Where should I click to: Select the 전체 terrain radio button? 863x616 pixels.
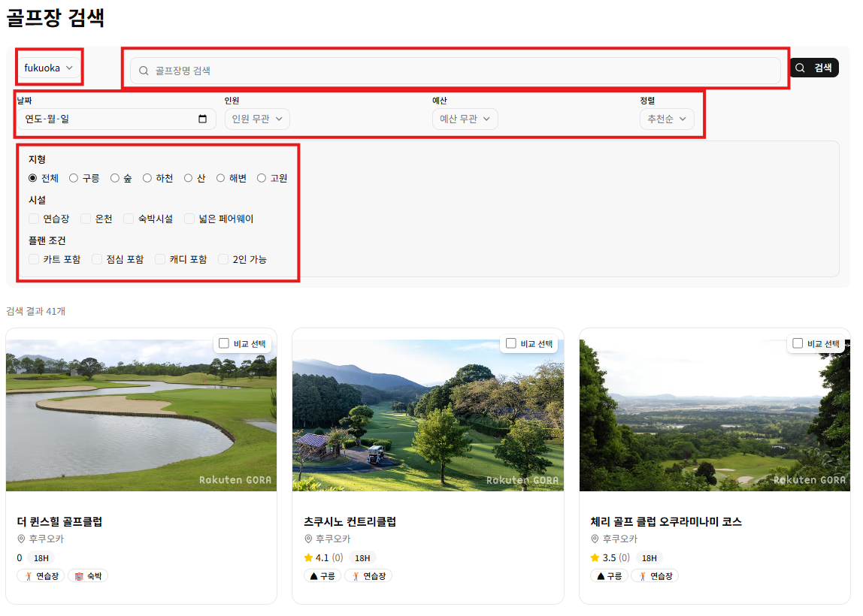33,178
